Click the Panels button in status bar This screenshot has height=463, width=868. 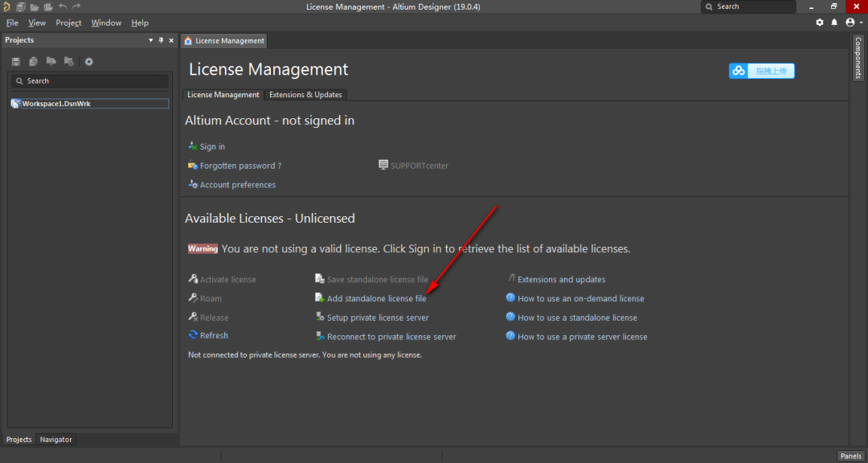pyautogui.click(x=850, y=456)
